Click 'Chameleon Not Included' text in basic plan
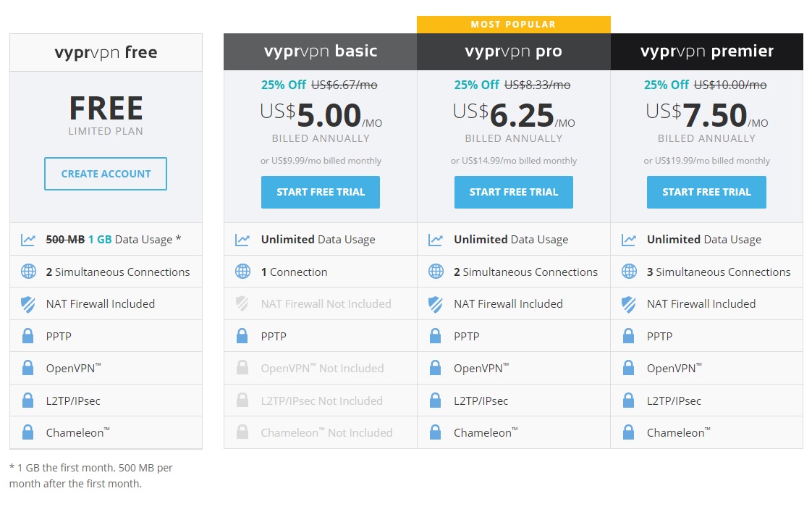Viewport: 812px width, 512px height. [327, 433]
